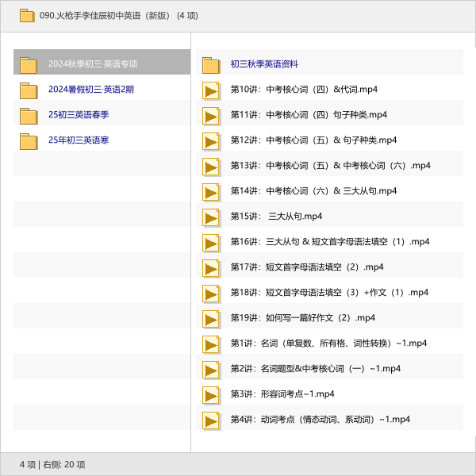This screenshot has height=476, width=476.
Task: Click the video icon for 第10讲 file
Action: [x=211, y=90]
